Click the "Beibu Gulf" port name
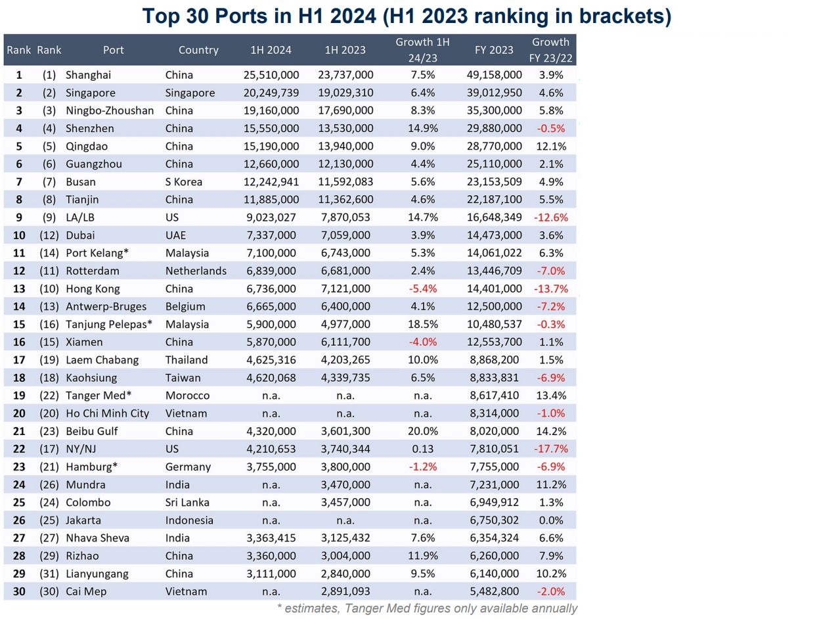 (92, 431)
